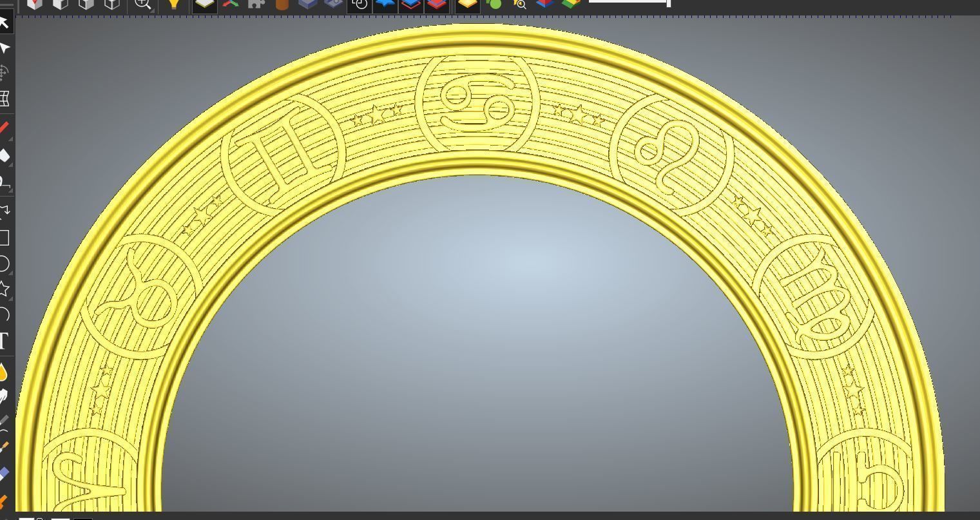Click the circular clock-like icon
Viewport: 980px width, 520px height.
[360, 5]
